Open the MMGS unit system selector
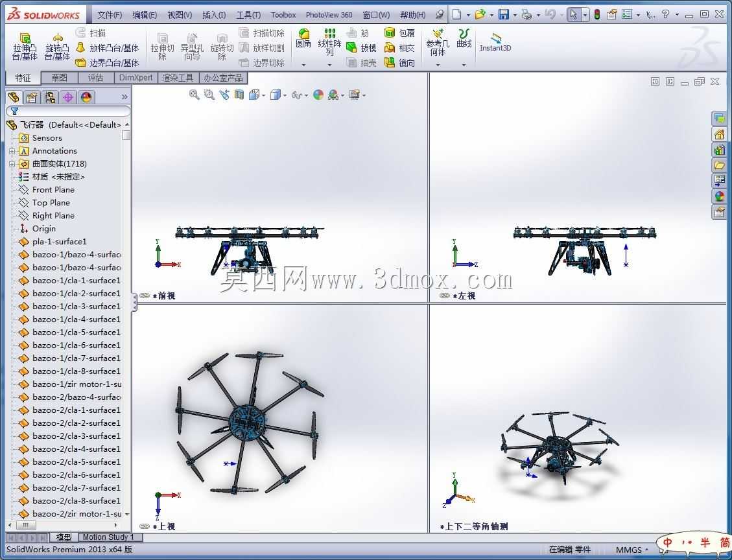Image resolution: width=732 pixels, height=560 pixels. (632, 550)
